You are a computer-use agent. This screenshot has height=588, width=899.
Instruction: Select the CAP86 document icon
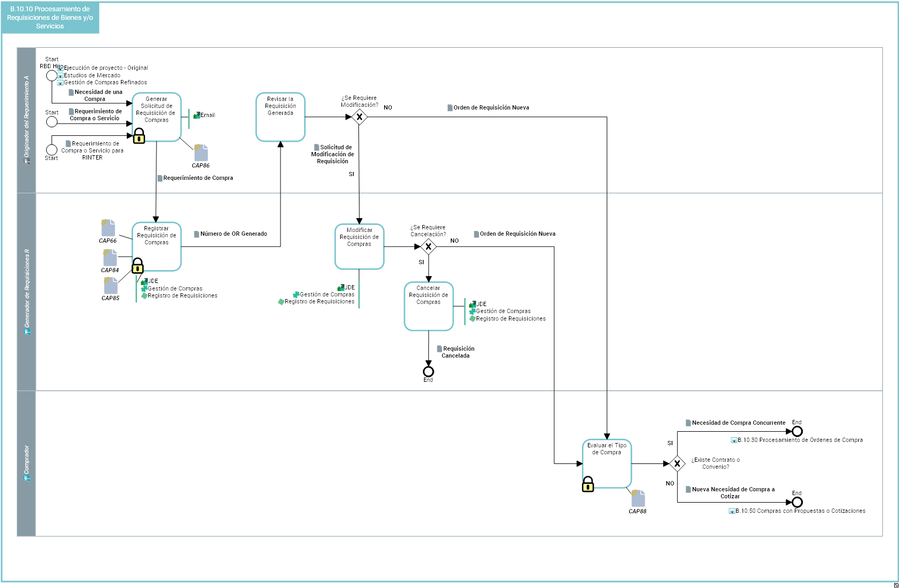(201, 153)
